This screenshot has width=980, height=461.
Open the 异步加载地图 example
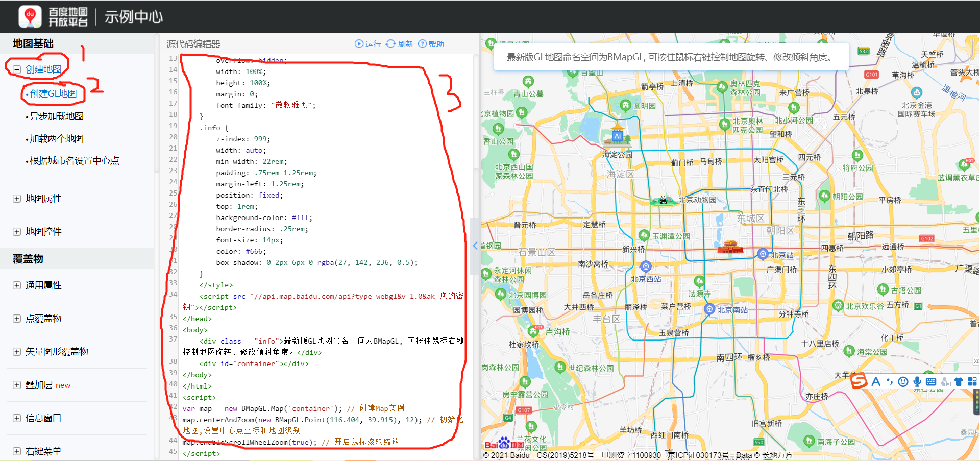tap(56, 116)
